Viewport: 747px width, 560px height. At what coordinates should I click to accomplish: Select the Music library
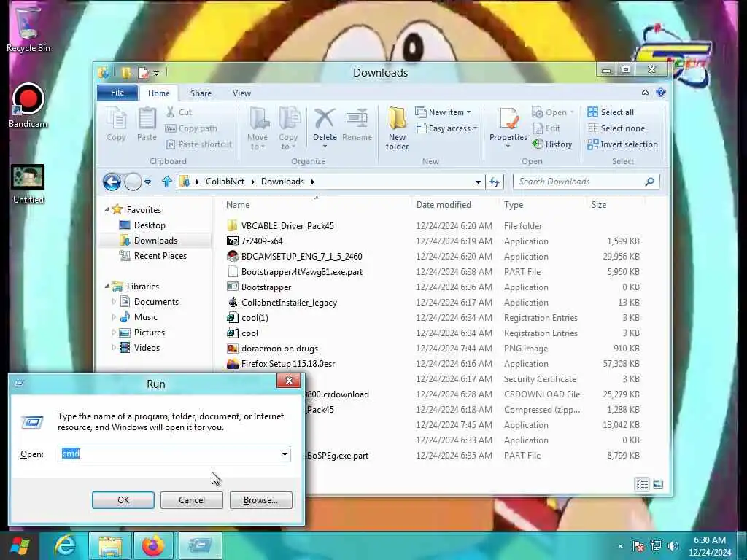145,317
